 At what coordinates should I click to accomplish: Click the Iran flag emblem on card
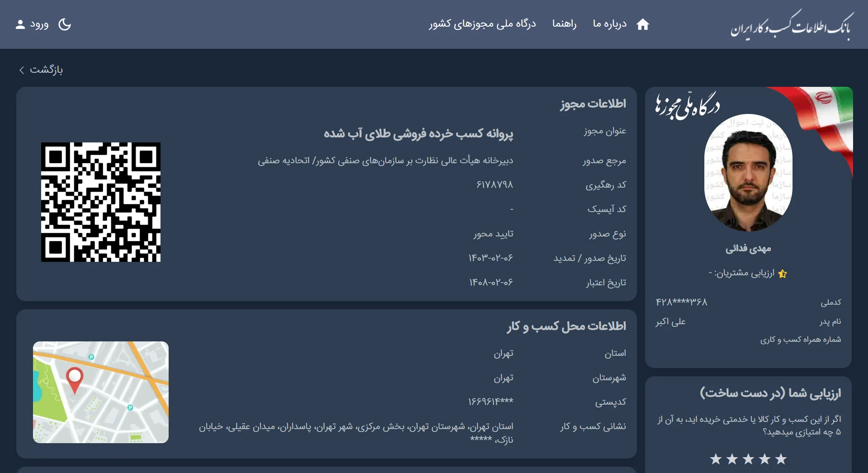824,98
